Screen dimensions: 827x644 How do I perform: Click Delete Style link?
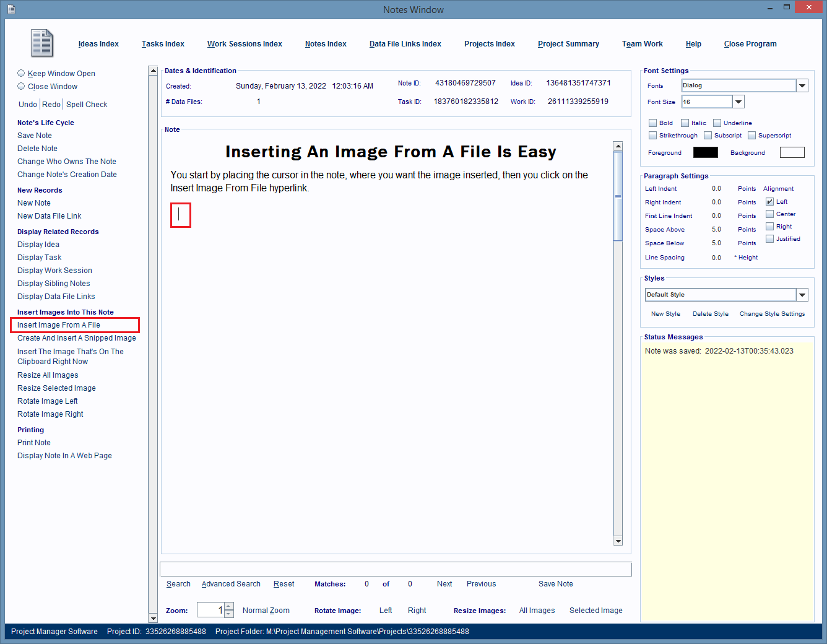coord(711,314)
